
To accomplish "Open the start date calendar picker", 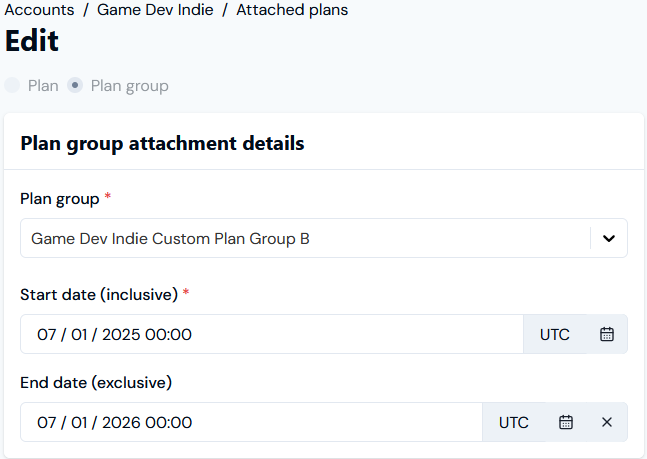I will point(607,334).
